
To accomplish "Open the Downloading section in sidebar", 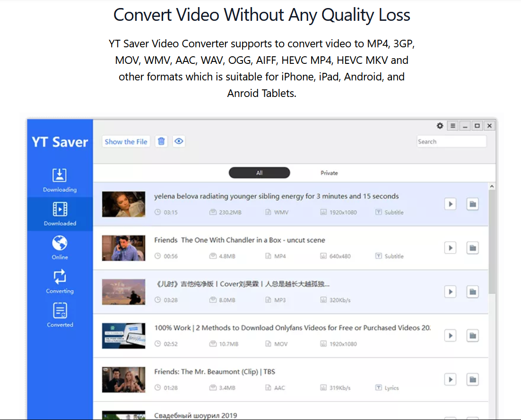I will 60,180.
